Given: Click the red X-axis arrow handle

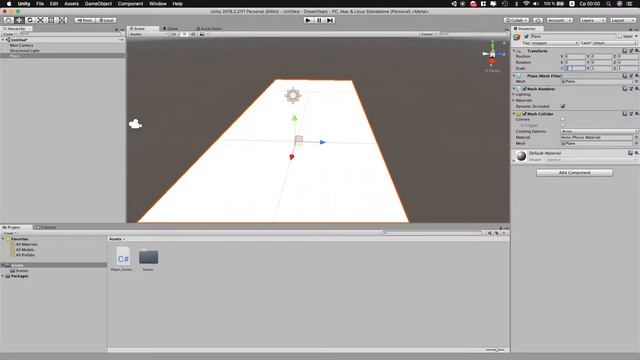Looking at the screenshot, I should tap(291, 157).
